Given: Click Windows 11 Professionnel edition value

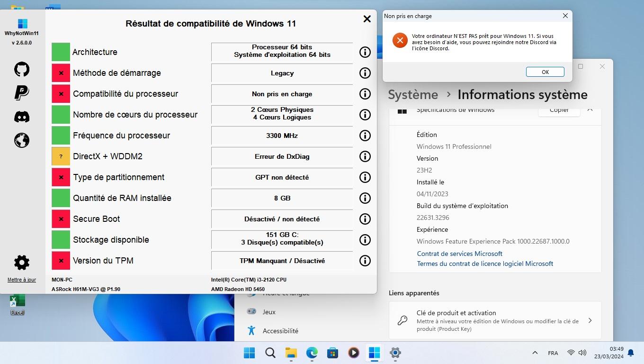Looking at the screenshot, I should (x=454, y=146).
